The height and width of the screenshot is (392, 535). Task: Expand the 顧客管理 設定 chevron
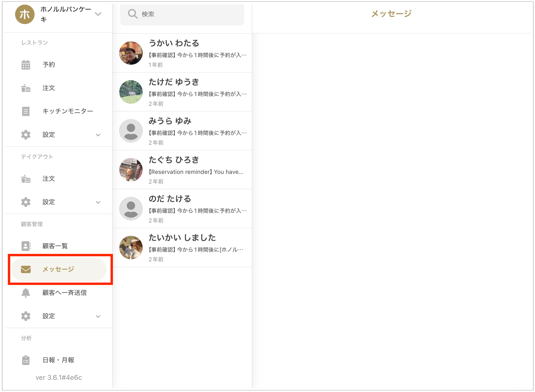[98, 316]
